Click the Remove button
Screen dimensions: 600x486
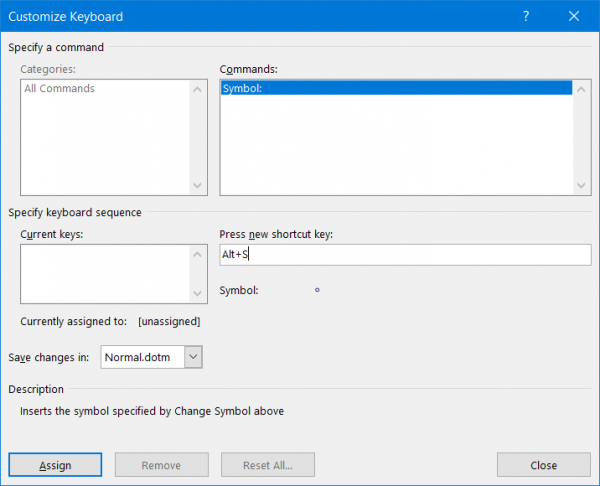point(161,465)
